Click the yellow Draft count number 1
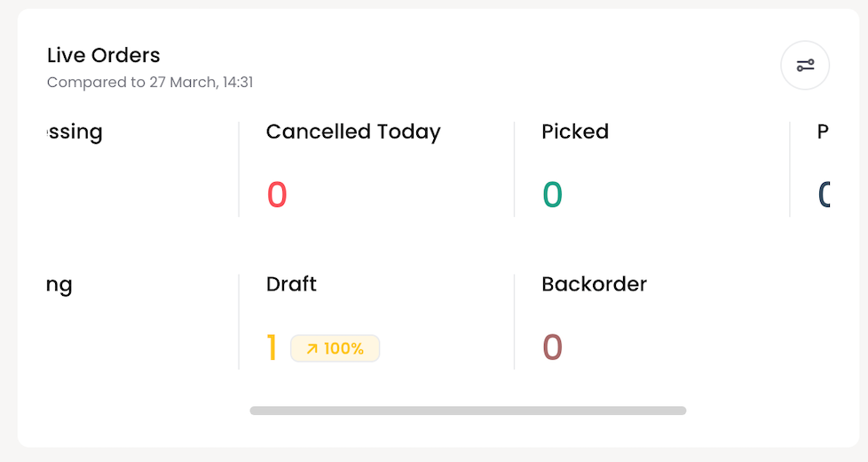Screen dimensions: 868x462 pos(272,347)
